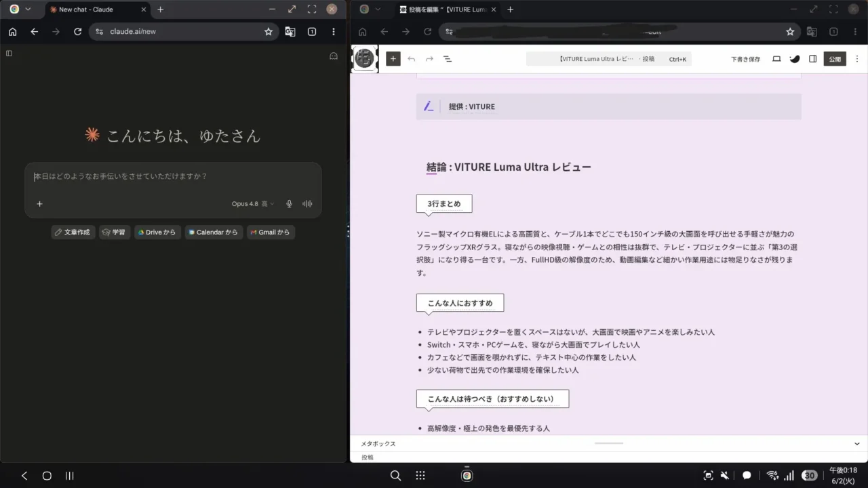Reload the WordPress editor page
The height and width of the screenshot is (488, 868).
pos(427,31)
